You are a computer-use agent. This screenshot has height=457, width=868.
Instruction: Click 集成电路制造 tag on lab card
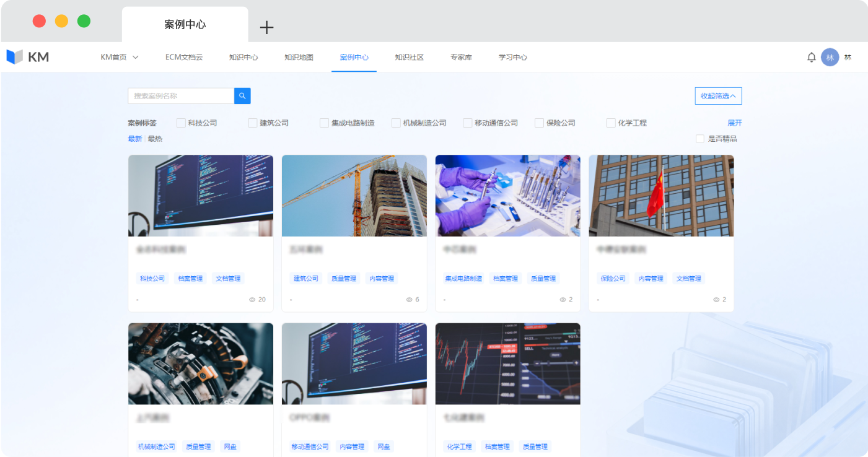point(463,279)
